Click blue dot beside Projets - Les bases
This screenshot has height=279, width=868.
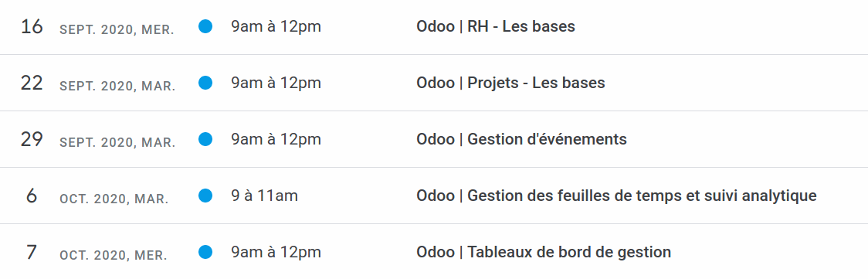(205, 83)
